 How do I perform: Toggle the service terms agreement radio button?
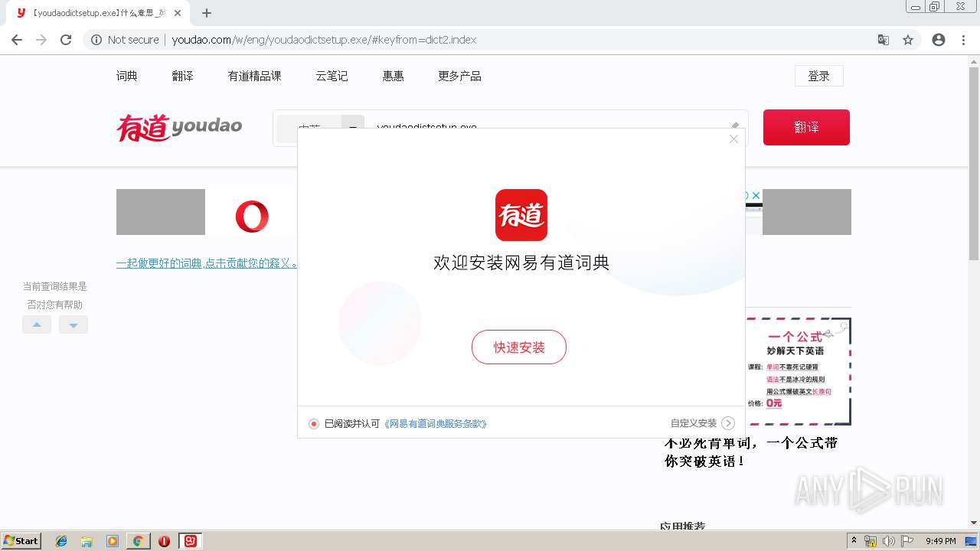[x=314, y=424]
